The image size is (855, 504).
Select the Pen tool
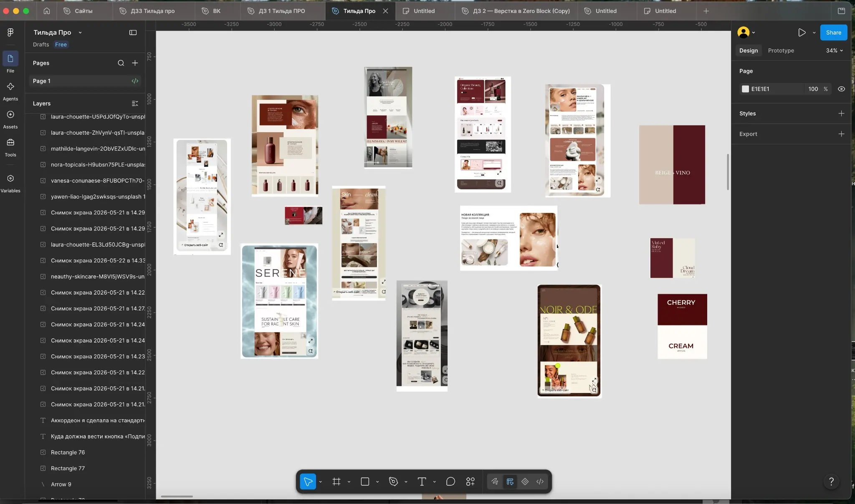(x=393, y=481)
